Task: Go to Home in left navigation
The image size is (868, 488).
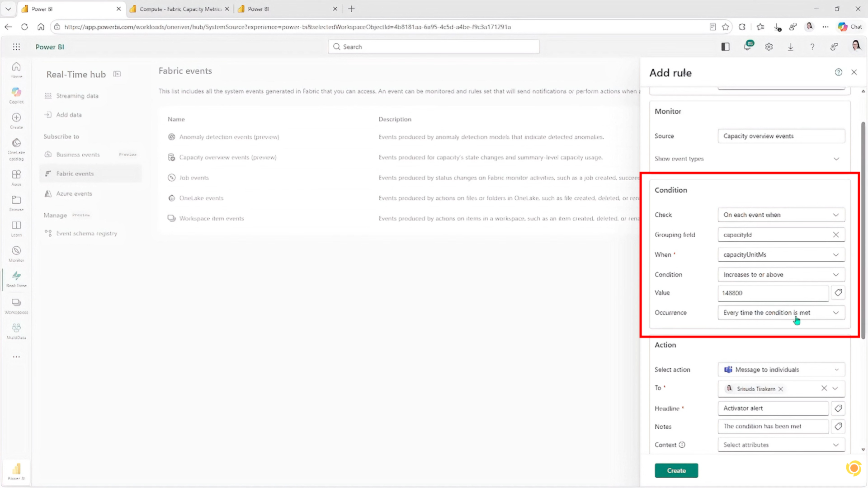Action: (16, 70)
